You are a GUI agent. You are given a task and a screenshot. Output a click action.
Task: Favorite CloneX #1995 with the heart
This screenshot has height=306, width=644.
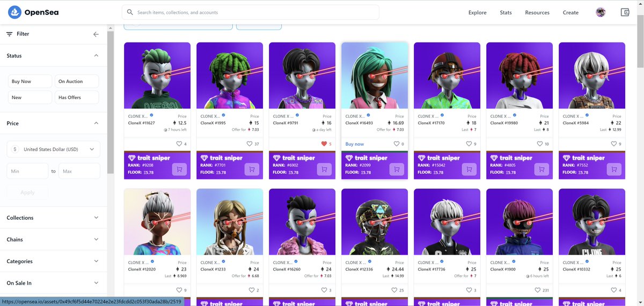point(249,144)
